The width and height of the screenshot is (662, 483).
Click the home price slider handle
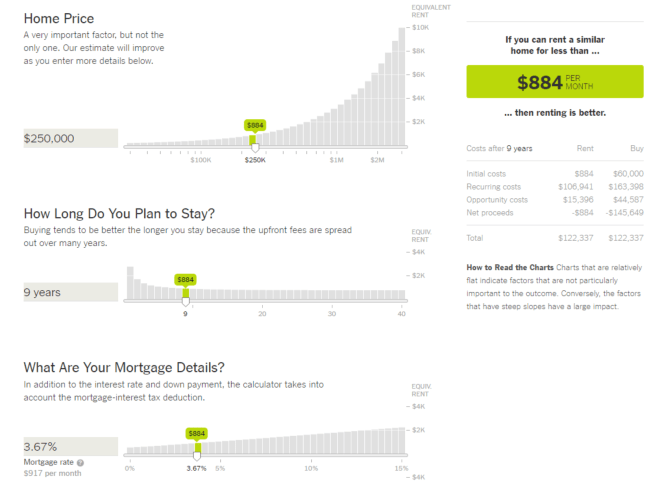255,148
